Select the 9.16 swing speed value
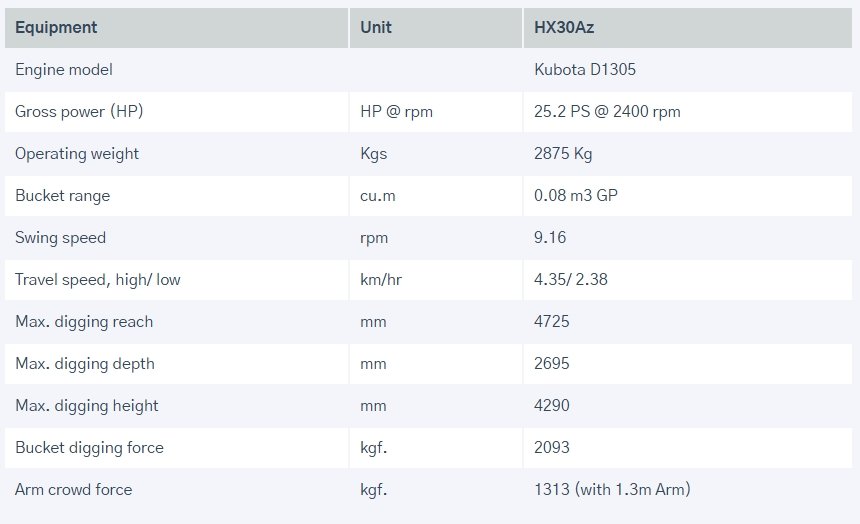Viewport: 860px width, 524px height. point(552,238)
